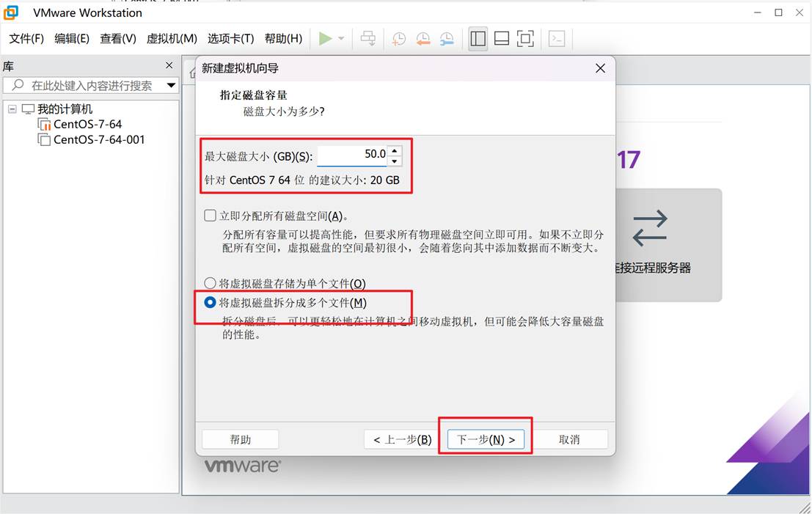
Task: Close the 库 library panel
Action: tap(169, 65)
